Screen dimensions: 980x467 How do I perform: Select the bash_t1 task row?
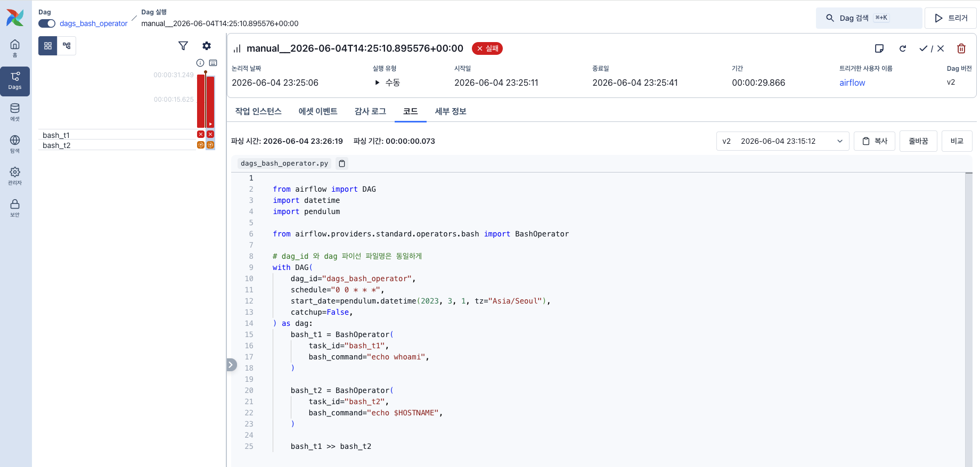117,135
